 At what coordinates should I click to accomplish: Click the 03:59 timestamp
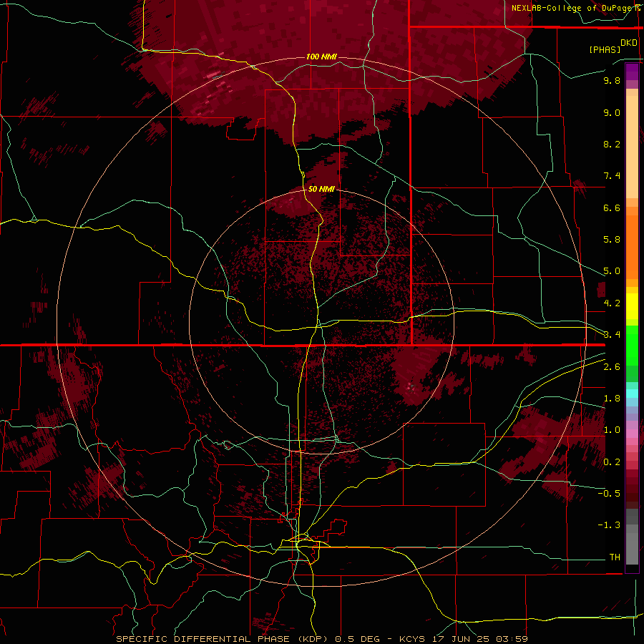click(x=512, y=639)
